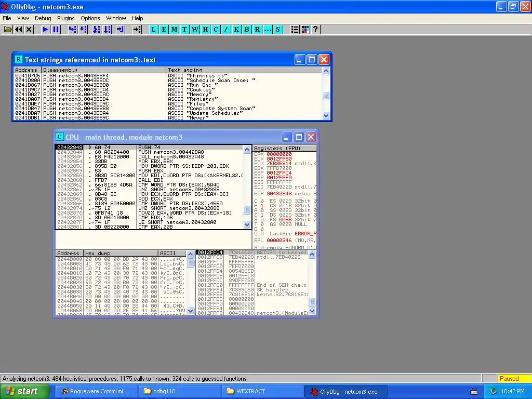Image resolution: width=532 pixels, height=399 pixels.
Task: Show Handles with H button
Action: pos(205,30)
